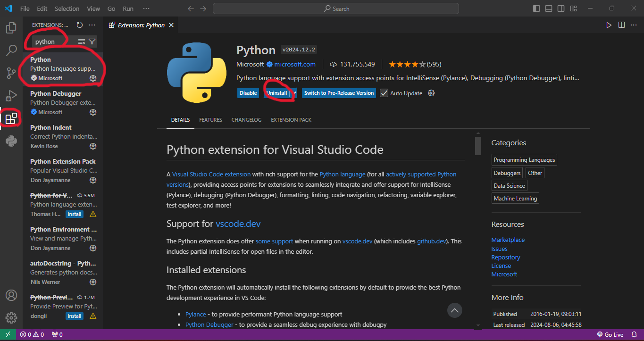Split the editor to the right
Screen dimensions: 644x341
(621, 25)
